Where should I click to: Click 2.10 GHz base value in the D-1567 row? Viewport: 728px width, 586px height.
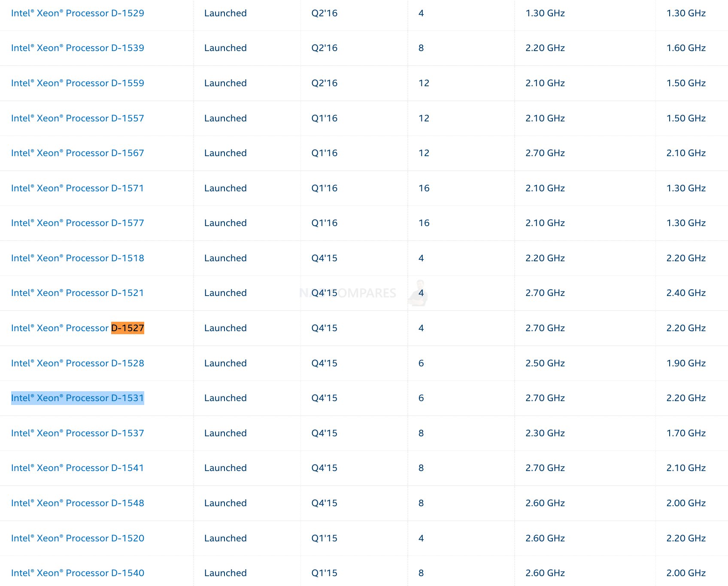coord(686,153)
